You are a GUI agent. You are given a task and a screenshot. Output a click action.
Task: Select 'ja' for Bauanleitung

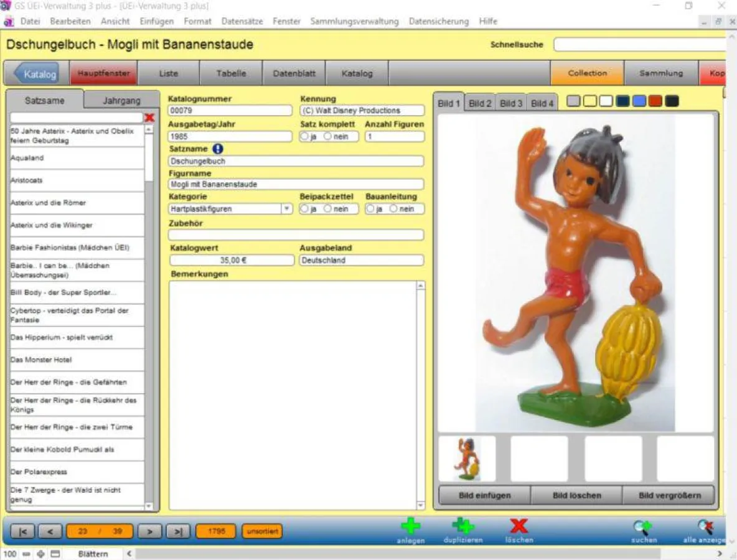point(370,209)
